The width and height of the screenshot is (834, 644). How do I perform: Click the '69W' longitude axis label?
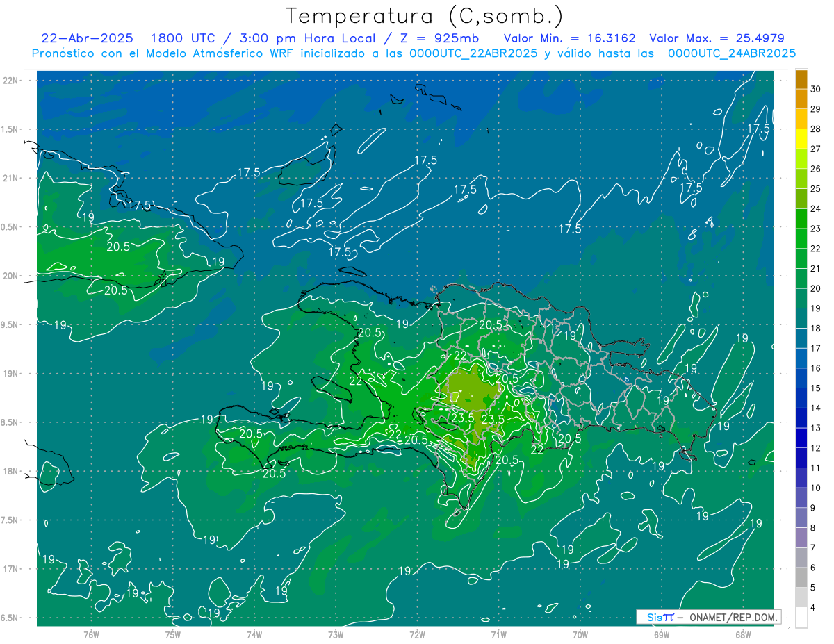[x=662, y=634]
